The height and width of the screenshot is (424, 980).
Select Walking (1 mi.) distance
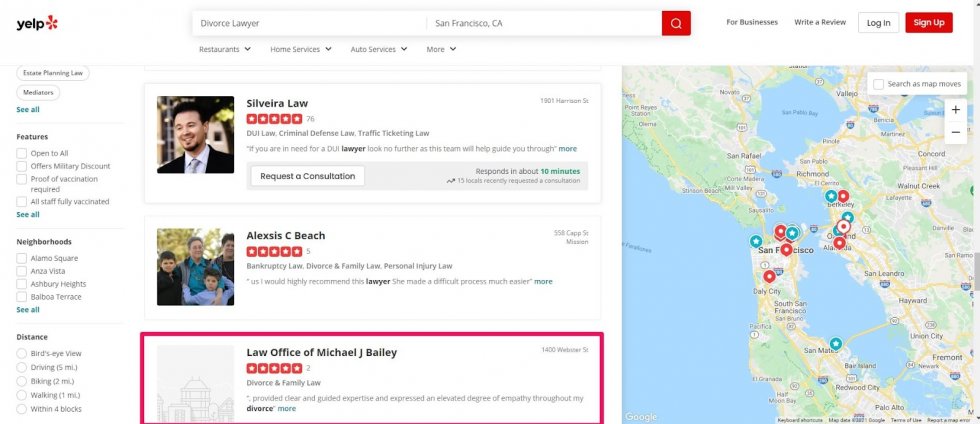pyautogui.click(x=22, y=395)
